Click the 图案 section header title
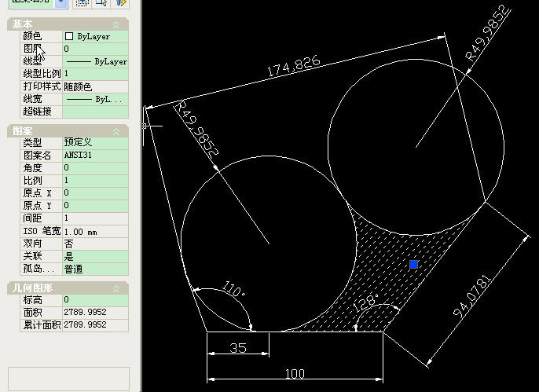The image size is (539, 392). tap(22, 131)
